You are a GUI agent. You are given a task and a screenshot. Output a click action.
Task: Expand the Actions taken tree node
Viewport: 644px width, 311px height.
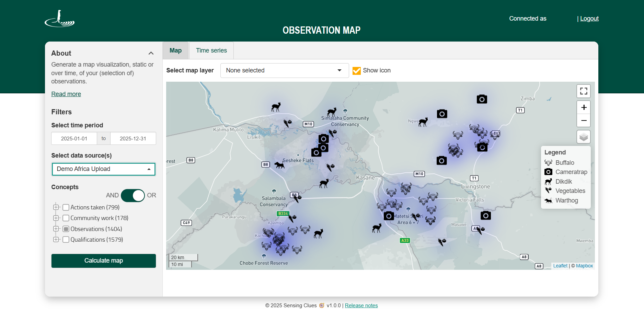56,207
